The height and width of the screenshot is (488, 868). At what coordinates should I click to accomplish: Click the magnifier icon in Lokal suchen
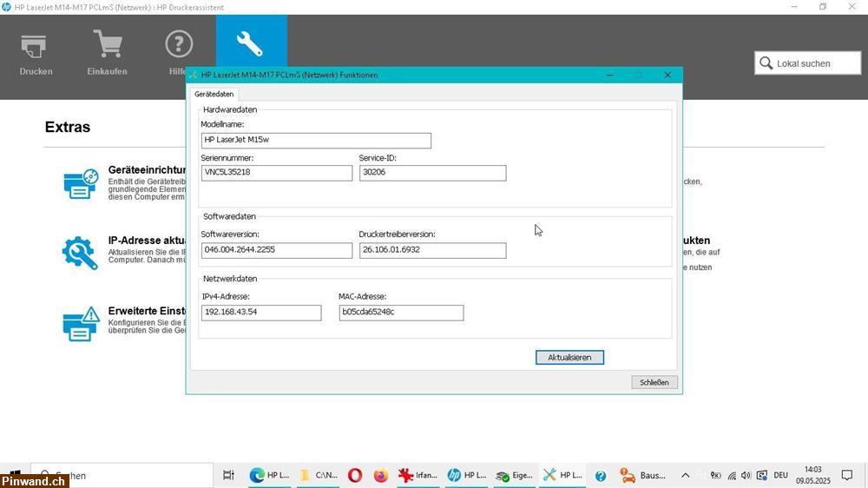[766, 63]
